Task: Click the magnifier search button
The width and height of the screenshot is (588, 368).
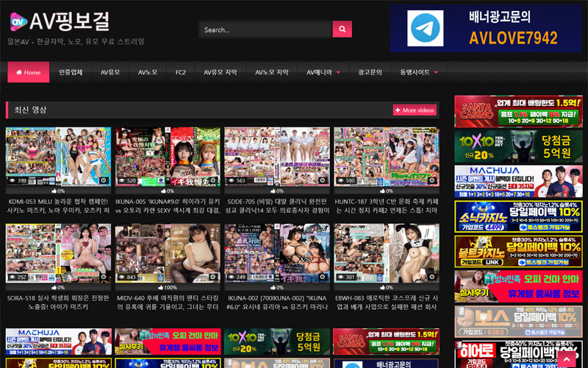Action: point(342,29)
